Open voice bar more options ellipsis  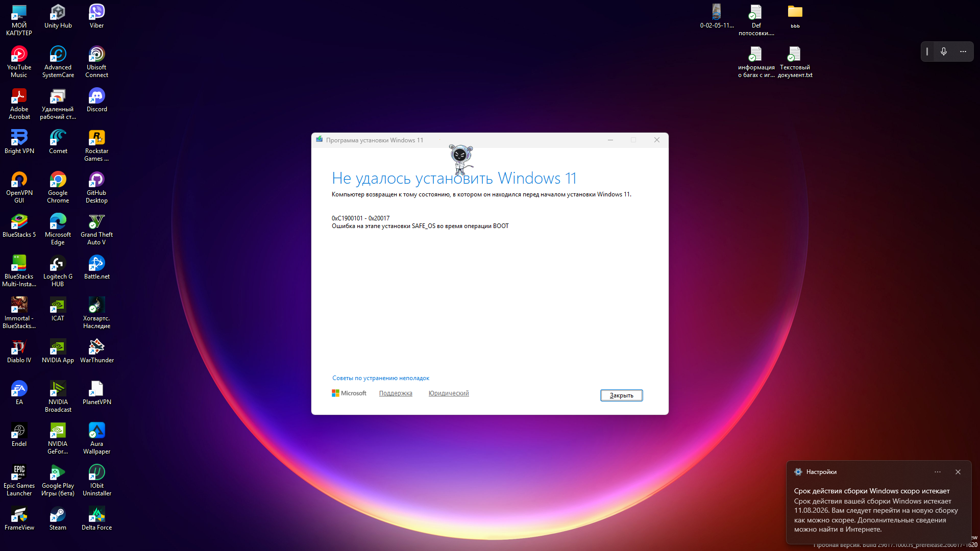point(963,52)
